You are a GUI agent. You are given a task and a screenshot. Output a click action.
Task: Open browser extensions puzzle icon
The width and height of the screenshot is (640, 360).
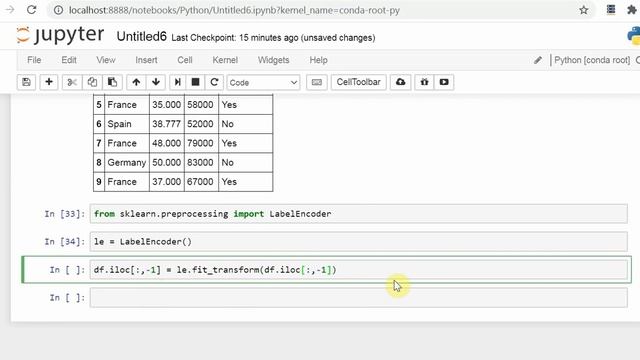click(x=632, y=10)
